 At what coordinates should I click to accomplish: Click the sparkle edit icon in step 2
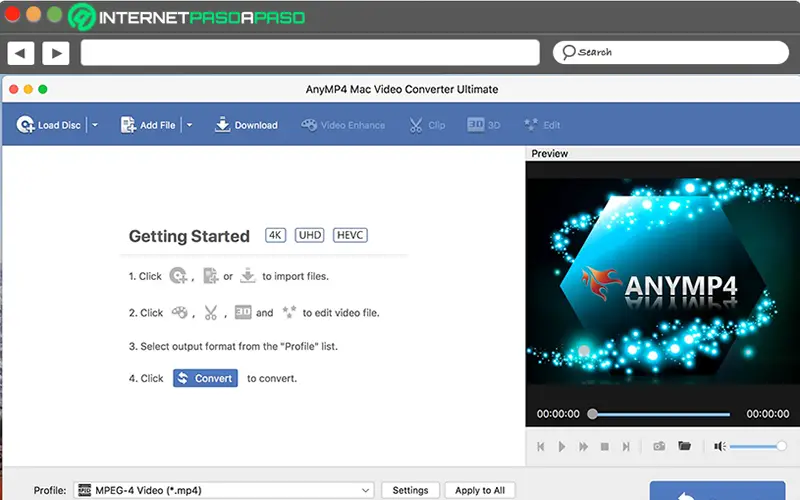tap(289, 312)
